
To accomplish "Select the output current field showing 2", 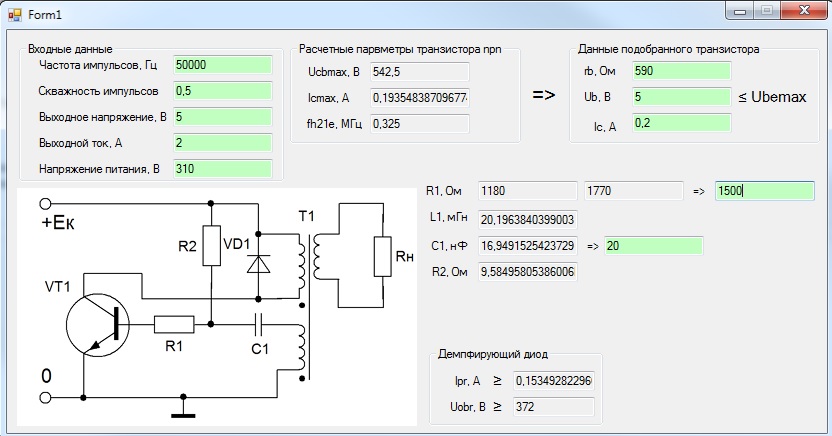I will pos(222,143).
